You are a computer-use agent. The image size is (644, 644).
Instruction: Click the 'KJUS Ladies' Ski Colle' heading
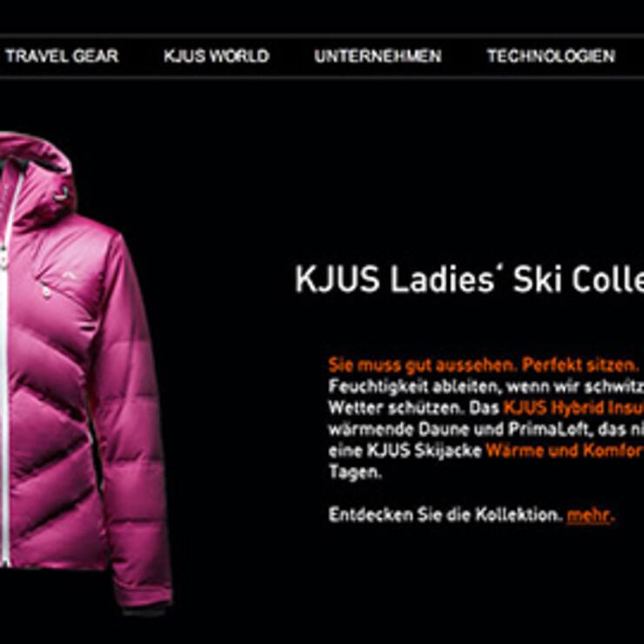469,279
